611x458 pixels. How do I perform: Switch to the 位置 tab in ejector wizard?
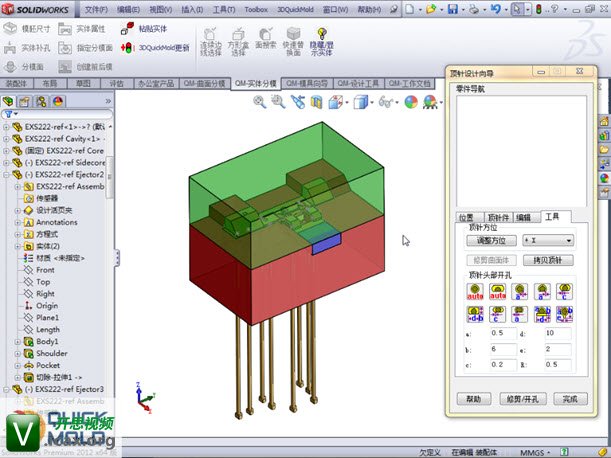(466, 218)
